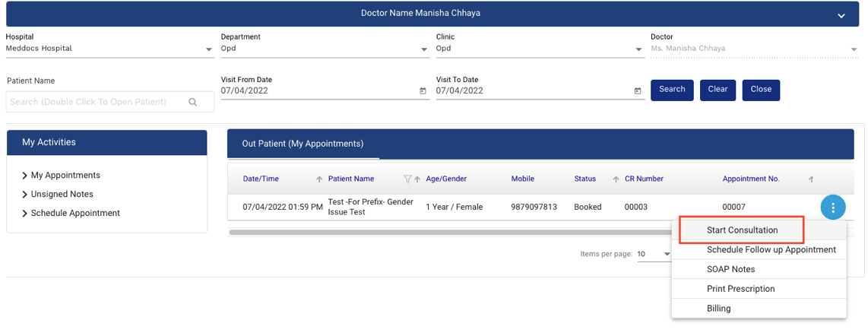Open the Hospital dropdown

209,50
